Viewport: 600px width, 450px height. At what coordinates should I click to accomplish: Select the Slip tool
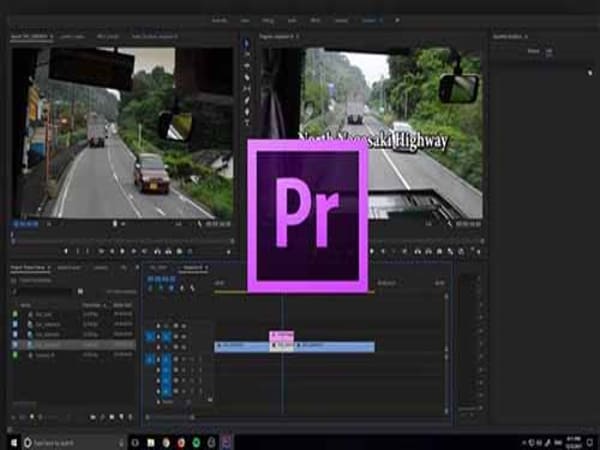pos(246,89)
